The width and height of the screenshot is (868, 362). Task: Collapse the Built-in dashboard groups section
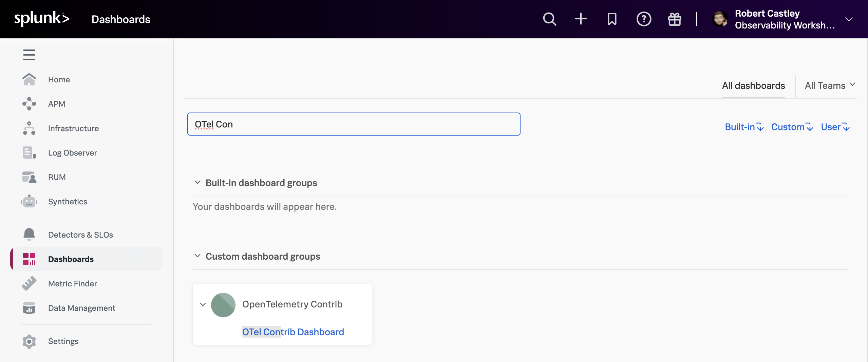click(197, 182)
